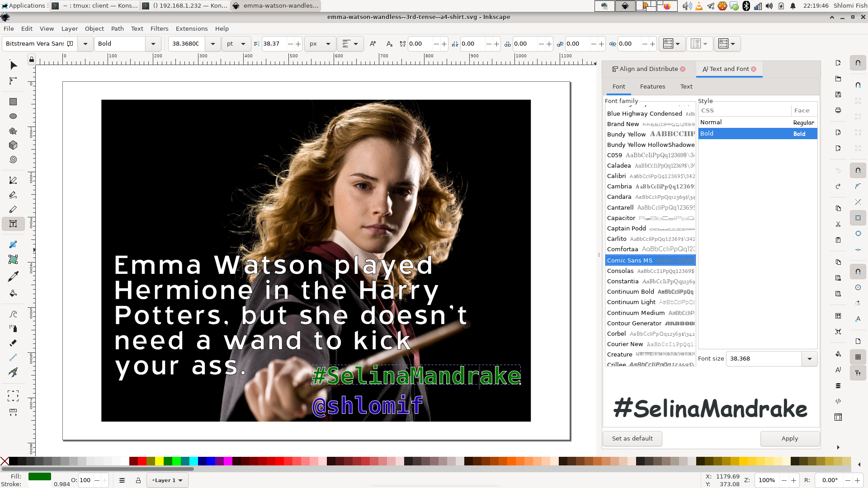This screenshot has width=868, height=488.
Task: Open Applications menu in system panel
Action: pos(24,5)
